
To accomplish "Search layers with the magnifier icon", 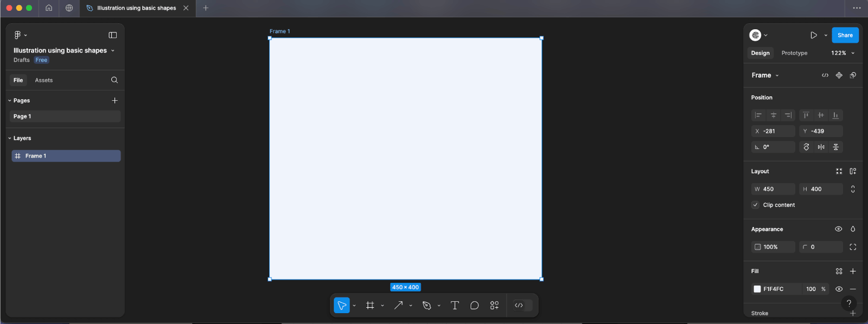I will 114,80.
